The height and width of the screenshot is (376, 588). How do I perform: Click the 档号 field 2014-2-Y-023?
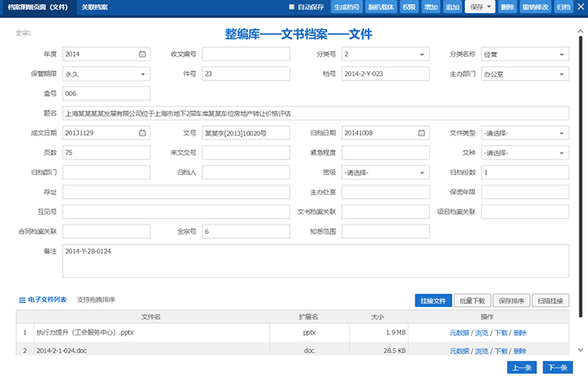386,74
